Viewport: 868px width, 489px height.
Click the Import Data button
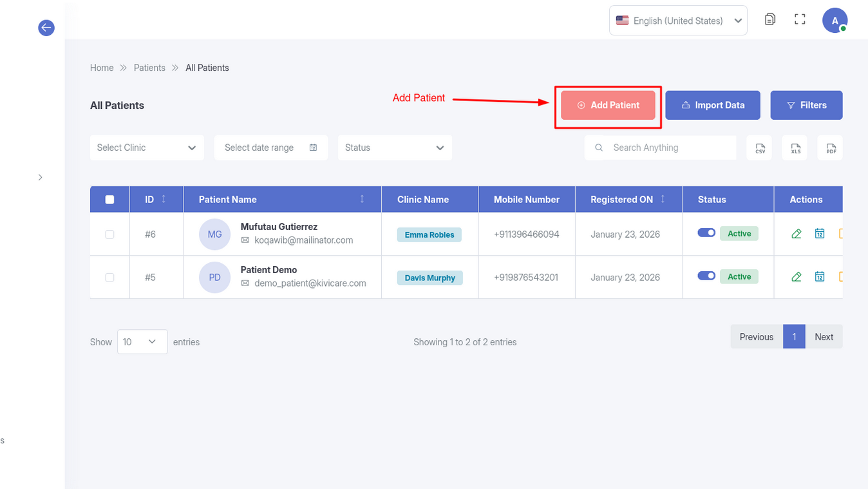point(713,105)
